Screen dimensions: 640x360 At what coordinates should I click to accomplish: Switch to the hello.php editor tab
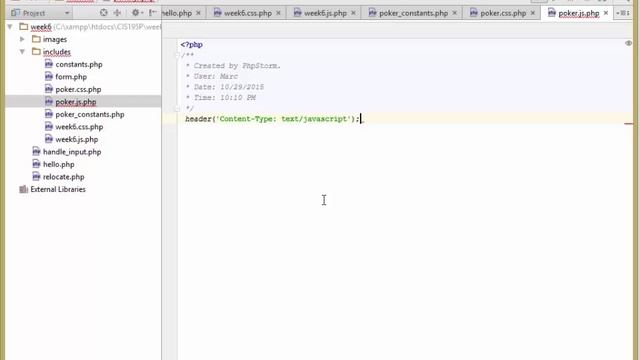tap(177, 13)
